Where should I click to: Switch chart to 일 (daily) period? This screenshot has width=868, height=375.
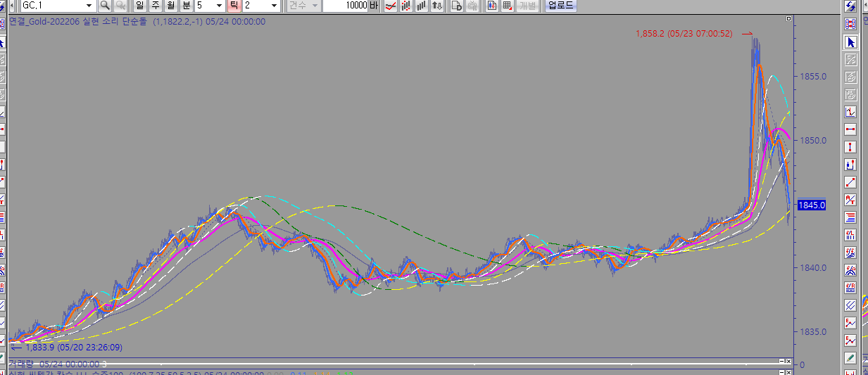pyautogui.click(x=139, y=6)
